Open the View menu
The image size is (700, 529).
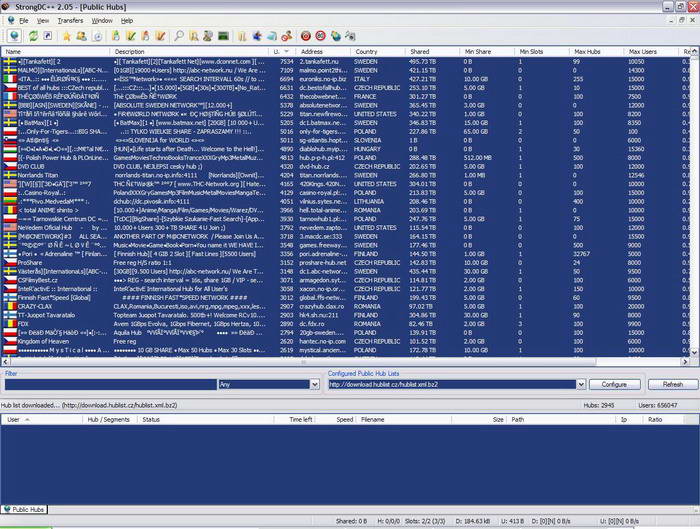pos(43,21)
